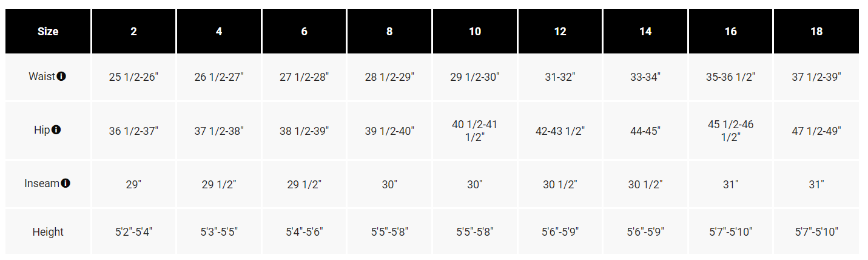Viewport: 868px width, 260px height.
Task: Select the Size 10 column header
Action: tap(475, 32)
